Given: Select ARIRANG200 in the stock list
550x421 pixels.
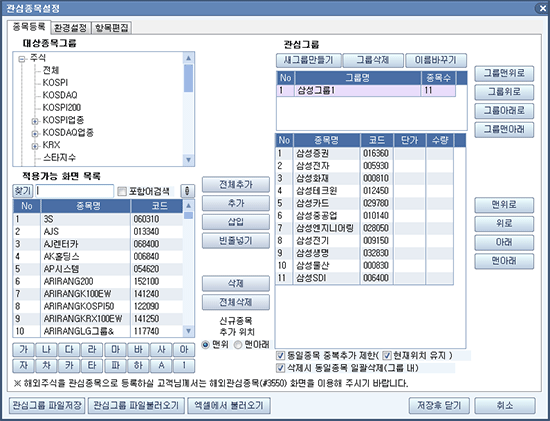Looking at the screenshot, I should click(98, 281).
